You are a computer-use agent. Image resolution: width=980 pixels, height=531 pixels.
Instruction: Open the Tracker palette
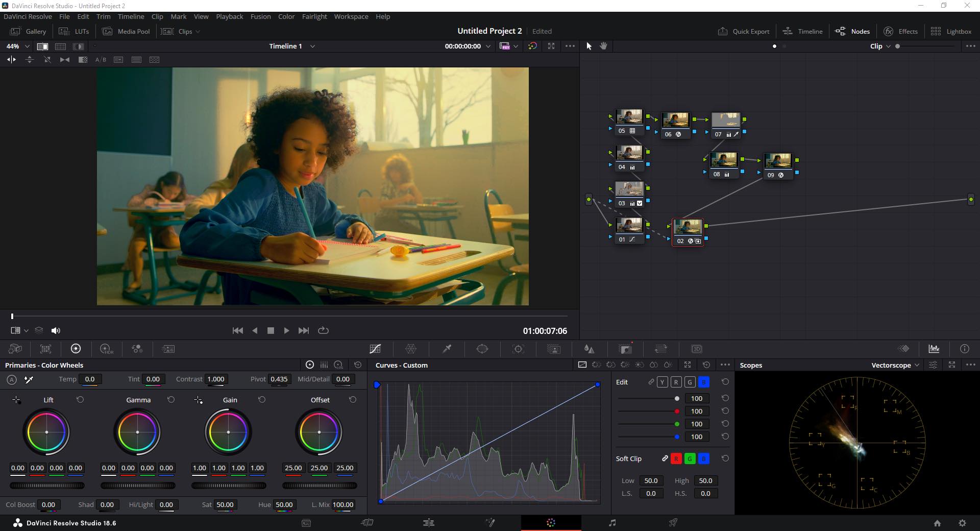518,349
